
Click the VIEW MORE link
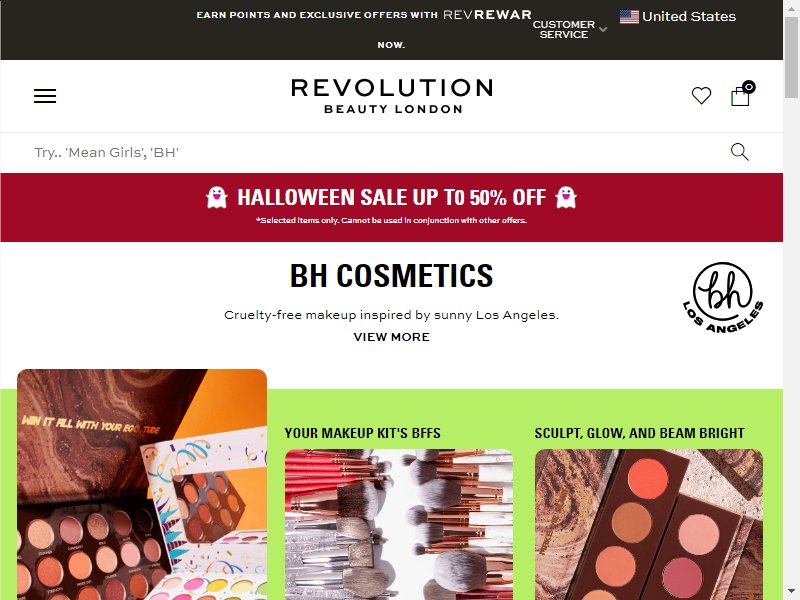pos(392,337)
